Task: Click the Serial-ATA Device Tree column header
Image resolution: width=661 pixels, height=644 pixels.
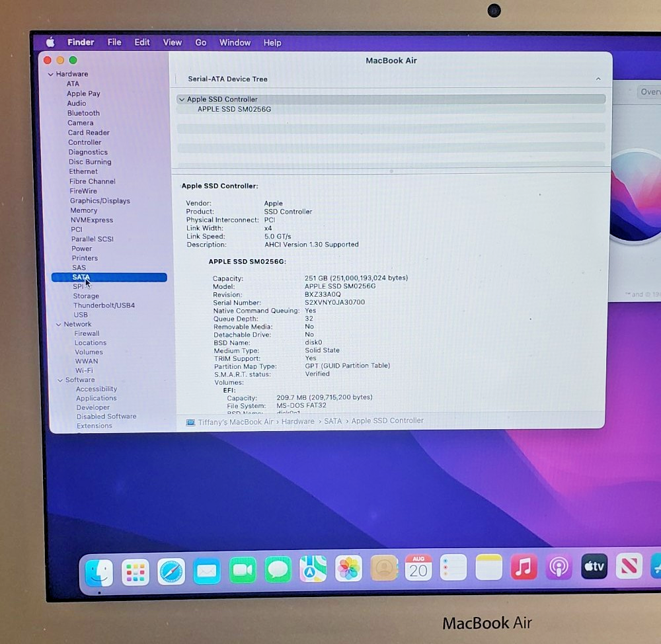Action: click(227, 79)
